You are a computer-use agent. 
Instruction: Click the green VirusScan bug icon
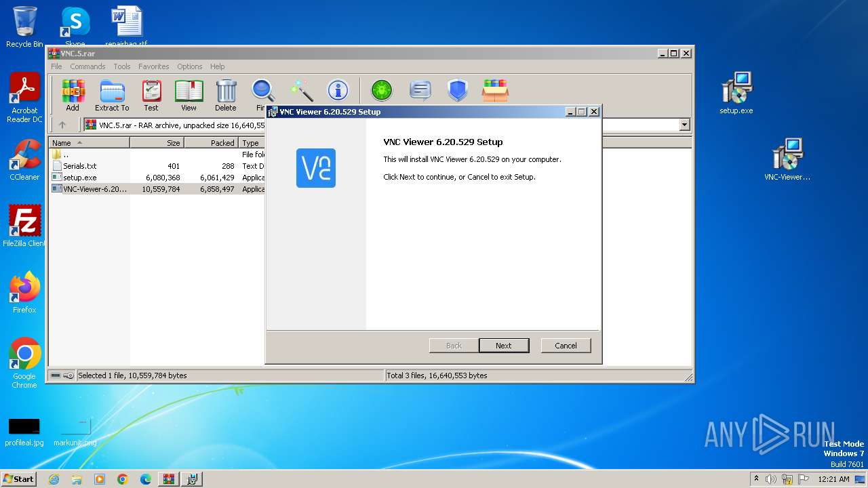[382, 90]
